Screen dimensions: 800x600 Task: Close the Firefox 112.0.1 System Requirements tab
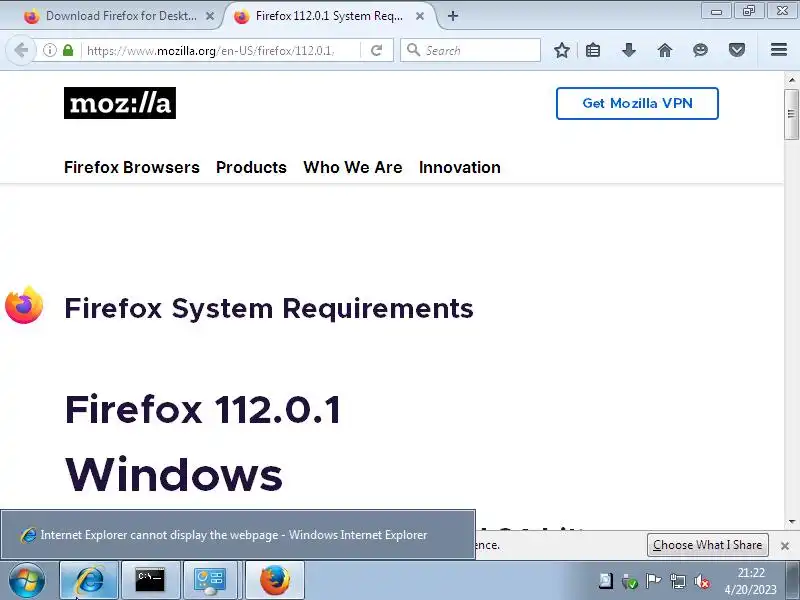click(x=420, y=16)
